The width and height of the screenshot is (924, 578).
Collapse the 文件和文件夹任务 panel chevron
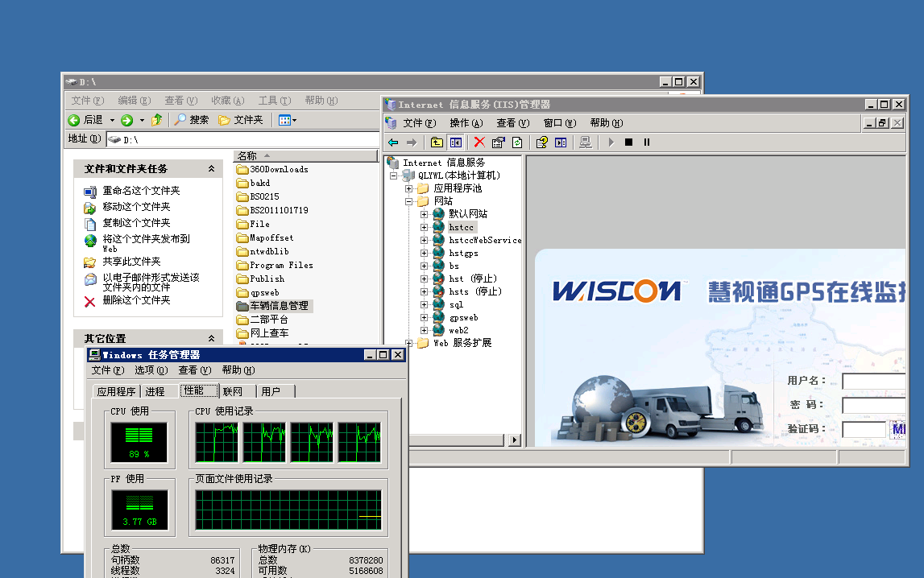point(212,169)
